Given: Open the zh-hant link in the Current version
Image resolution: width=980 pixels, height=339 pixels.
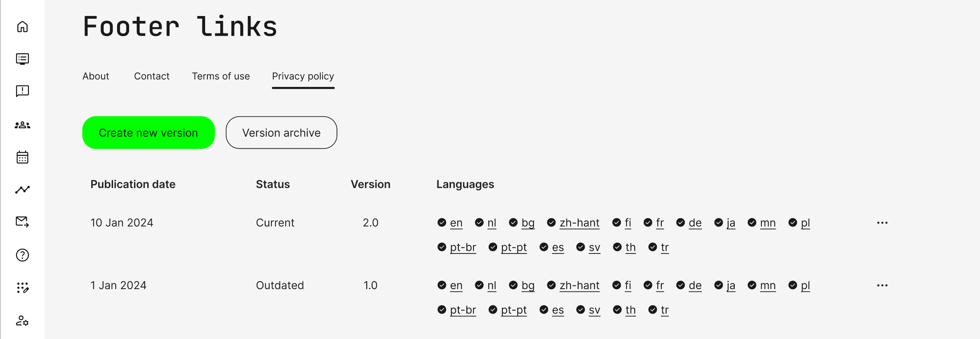Looking at the screenshot, I should click(579, 223).
